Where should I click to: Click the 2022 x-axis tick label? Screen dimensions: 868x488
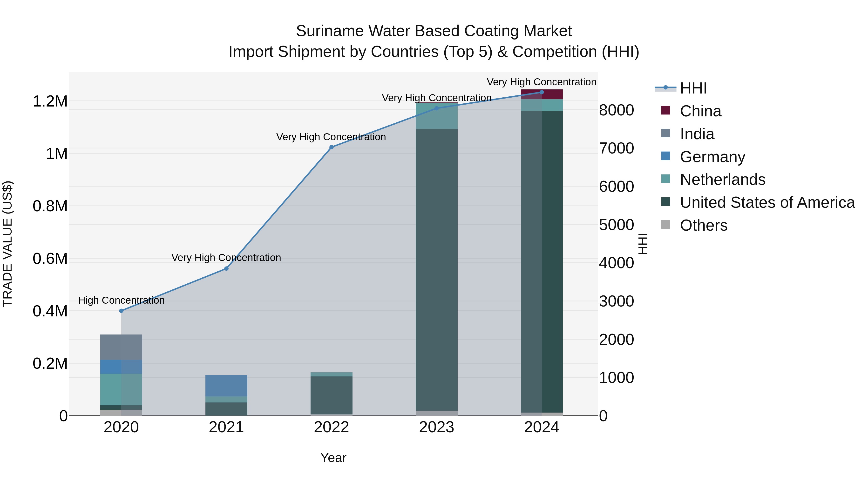pyautogui.click(x=332, y=427)
